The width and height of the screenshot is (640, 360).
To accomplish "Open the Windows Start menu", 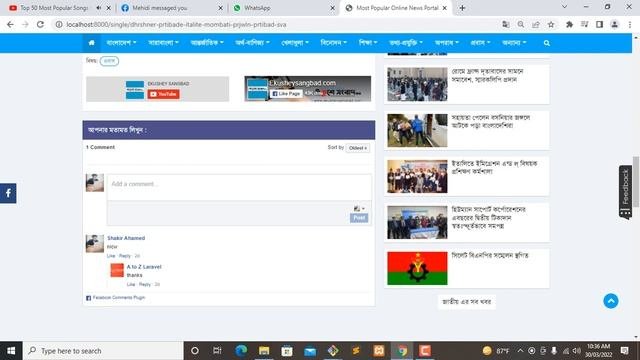I will coord(11,351).
